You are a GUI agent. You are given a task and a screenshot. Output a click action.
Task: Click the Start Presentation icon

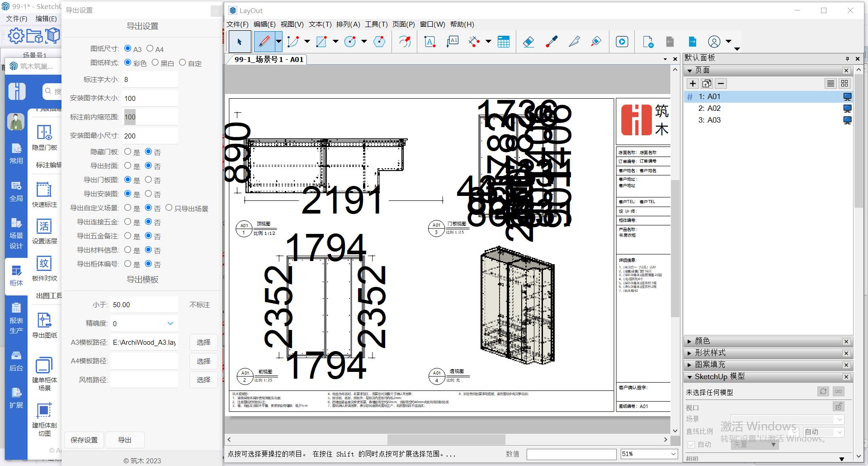(x=622, y=42)
